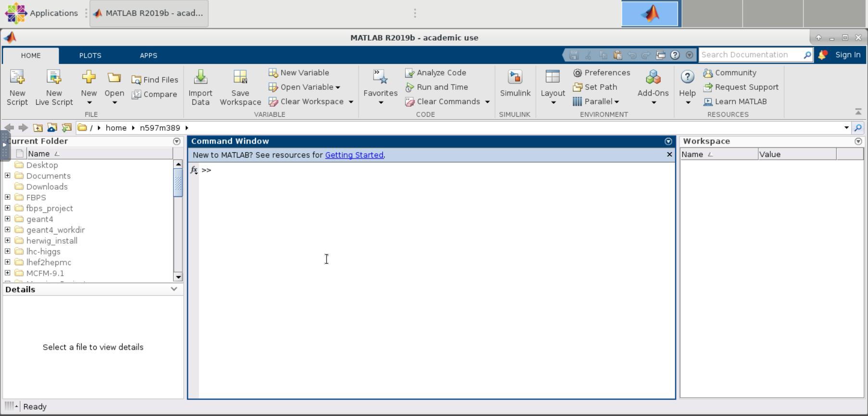Click the n597m389 path segment
The height and width of the screenshot is (416, 868).
coord(160,128)
